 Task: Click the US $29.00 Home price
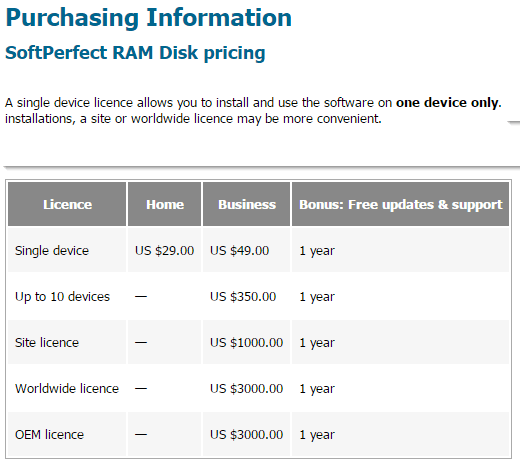[x=164, y=251]
